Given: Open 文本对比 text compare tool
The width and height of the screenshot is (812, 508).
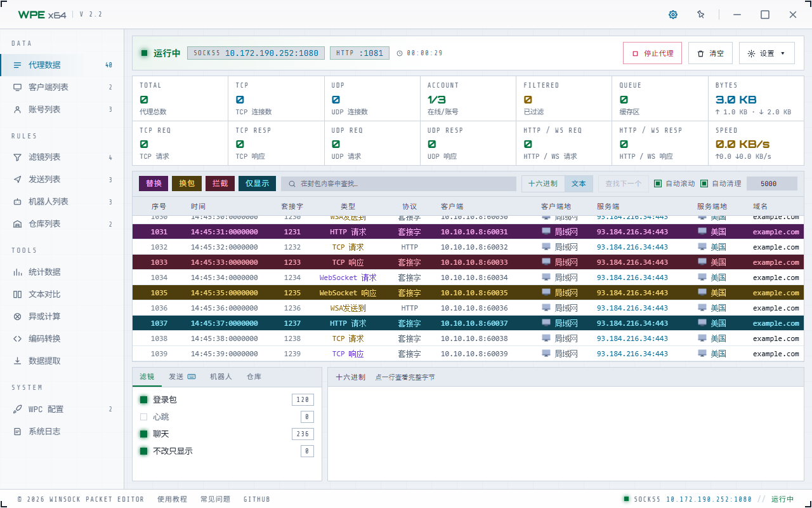Looking at the screenshot, I should pyautogui.click(x=62, y=294).
